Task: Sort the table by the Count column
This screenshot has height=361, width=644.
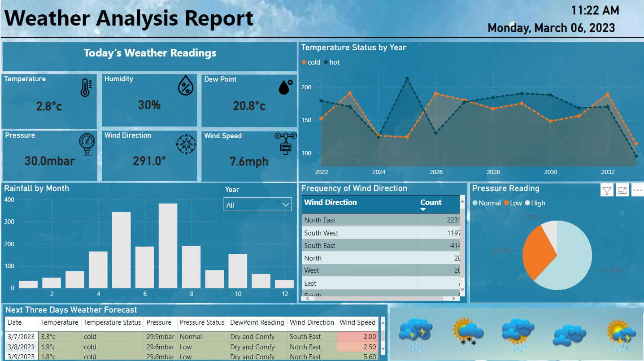Action: click(x=431, y=202)
